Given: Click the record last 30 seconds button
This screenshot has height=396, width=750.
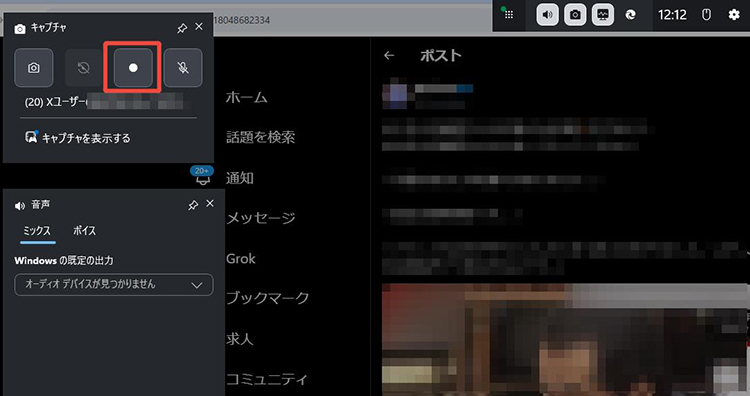Looking at the screenshot, I should (83, 67).
